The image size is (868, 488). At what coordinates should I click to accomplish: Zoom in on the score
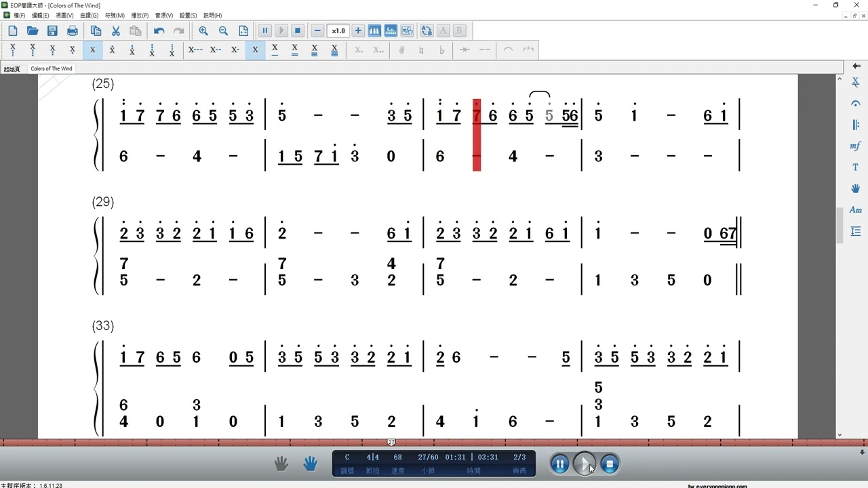203,30
